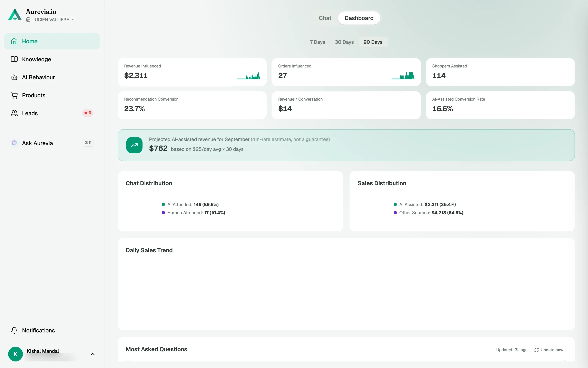Screen dimensions: 588x368
Task: Click the Ask Aurevia orb icon
Action: (14, 143)
